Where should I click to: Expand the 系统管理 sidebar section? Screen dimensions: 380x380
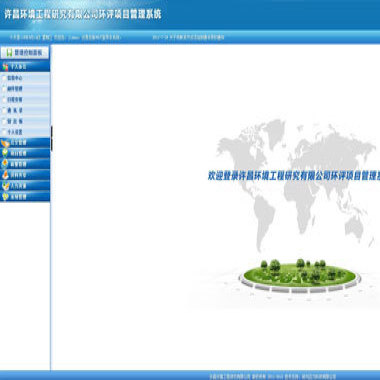[25, 197]
